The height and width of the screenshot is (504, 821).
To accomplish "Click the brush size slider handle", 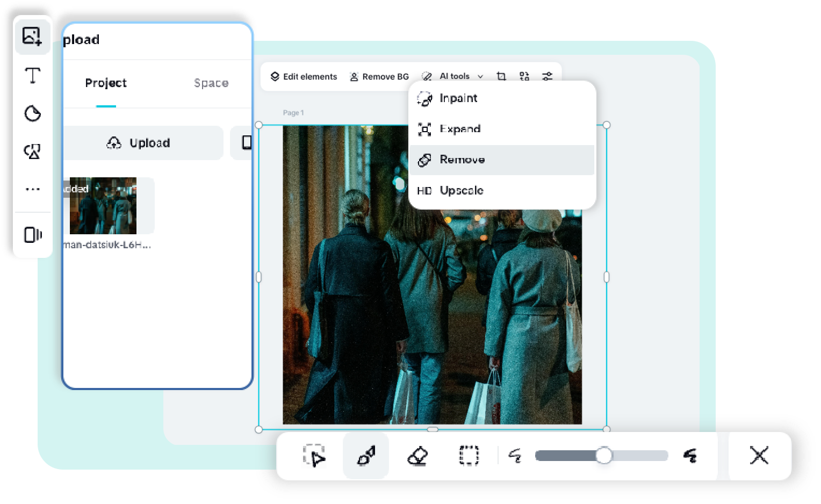I will click(x=604, y=456).
